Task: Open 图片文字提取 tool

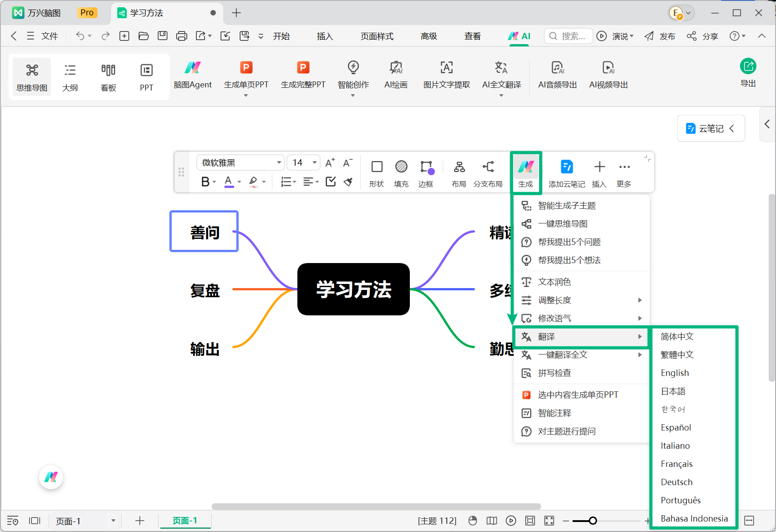Action: coord(446,76)
